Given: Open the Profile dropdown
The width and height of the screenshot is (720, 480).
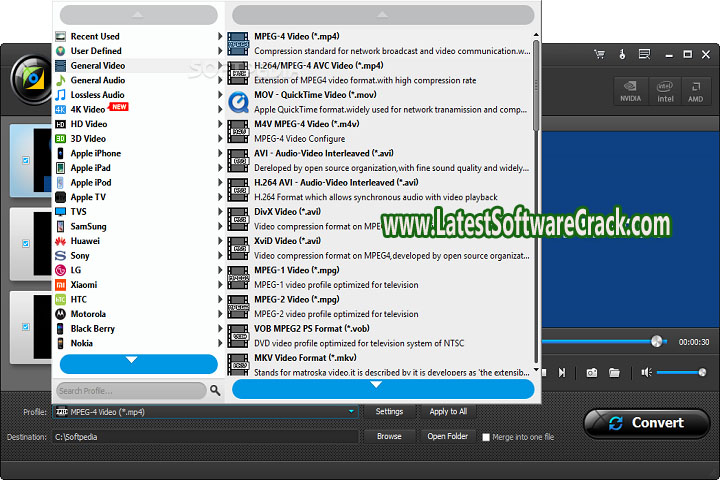Looking at the screenshot, I should 351,412.
